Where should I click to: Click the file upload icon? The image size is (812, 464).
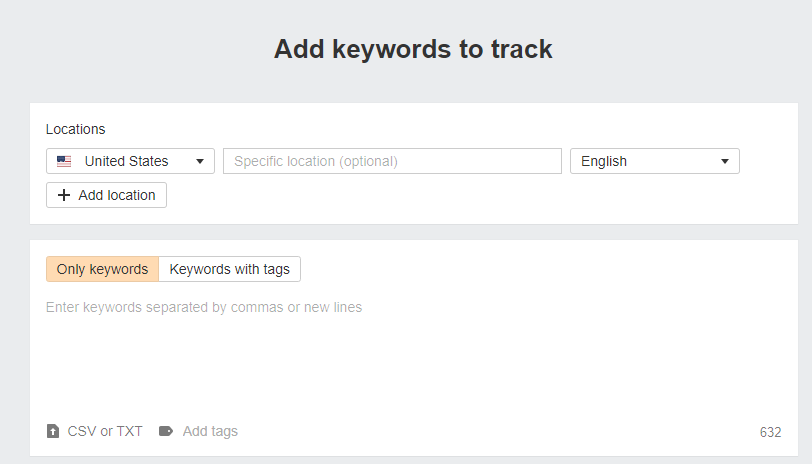point(53,431)
